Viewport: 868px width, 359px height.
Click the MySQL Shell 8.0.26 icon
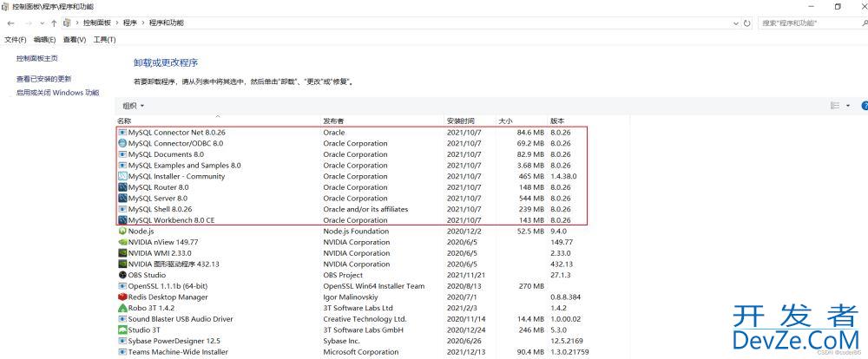tap(123, 209)
